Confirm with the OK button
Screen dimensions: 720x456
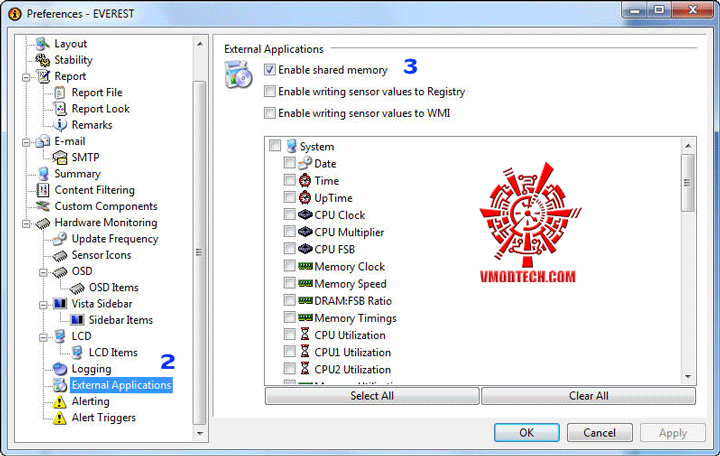pyautogui.click(x=526, y=433)
